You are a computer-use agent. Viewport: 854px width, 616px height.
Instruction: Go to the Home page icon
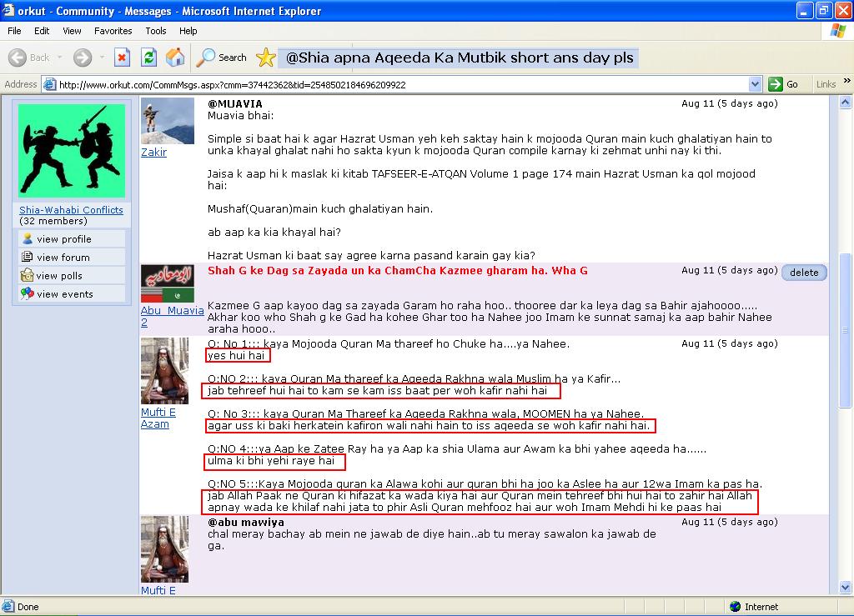tap(175, 58)
